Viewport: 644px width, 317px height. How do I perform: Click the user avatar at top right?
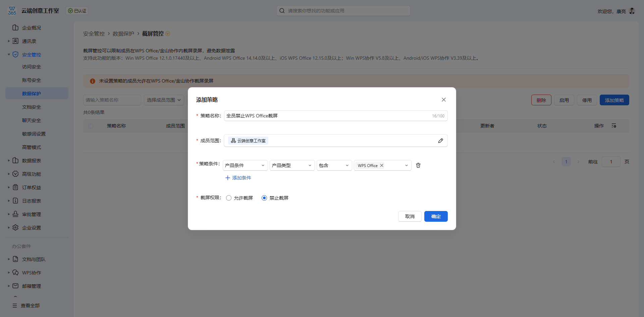[x=632, y=11]
